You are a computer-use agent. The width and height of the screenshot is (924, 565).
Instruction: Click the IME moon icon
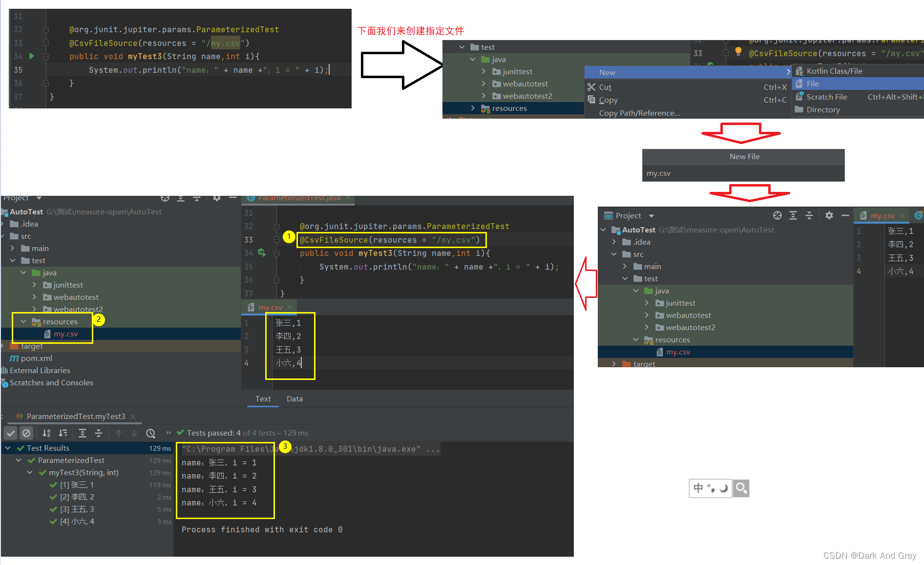pyautogui.click(x=724, y=488)
